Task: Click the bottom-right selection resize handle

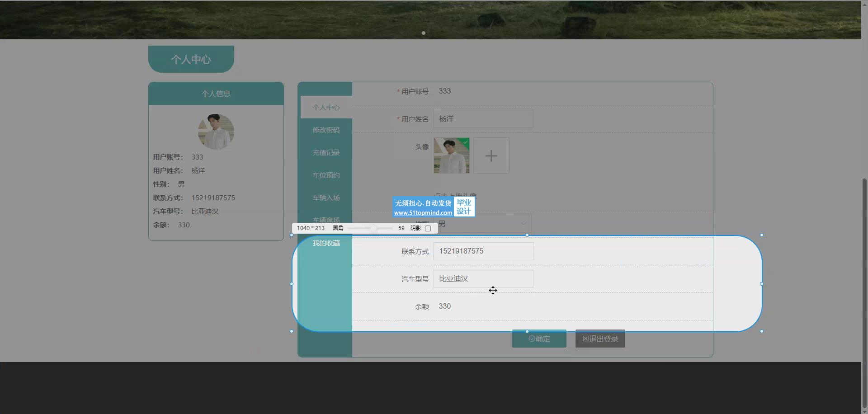Action: coord(762,331)
